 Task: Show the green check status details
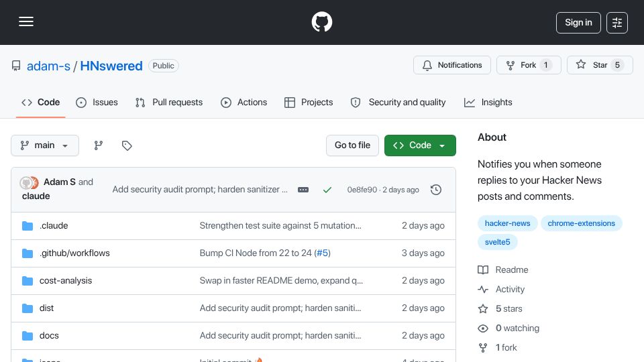coord(327,190)
